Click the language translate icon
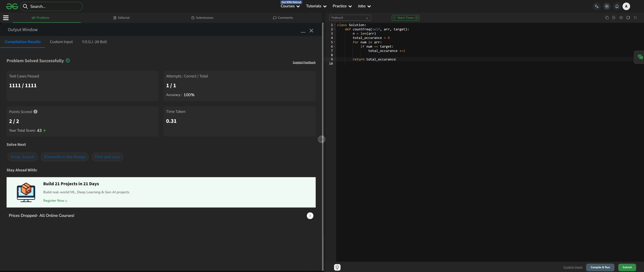The height and width of the screenshot is (272, 644). point(597,6)
